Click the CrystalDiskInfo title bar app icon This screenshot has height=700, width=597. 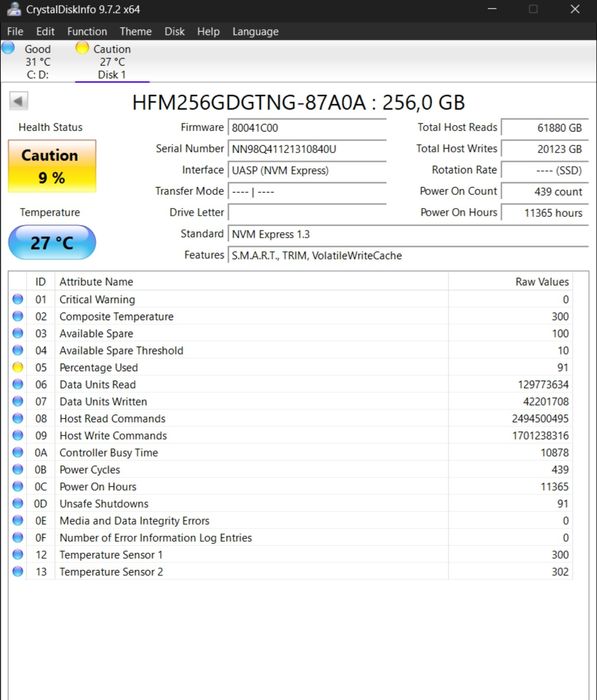click(14, 9)
